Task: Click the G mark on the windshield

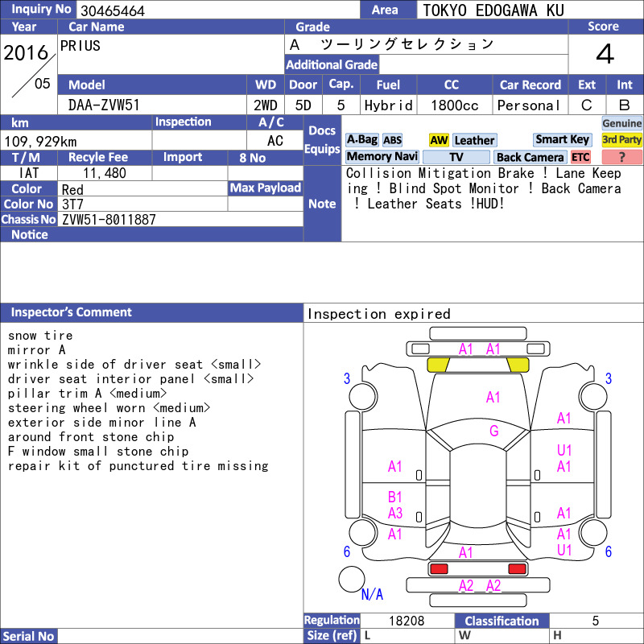Action: 493,431
